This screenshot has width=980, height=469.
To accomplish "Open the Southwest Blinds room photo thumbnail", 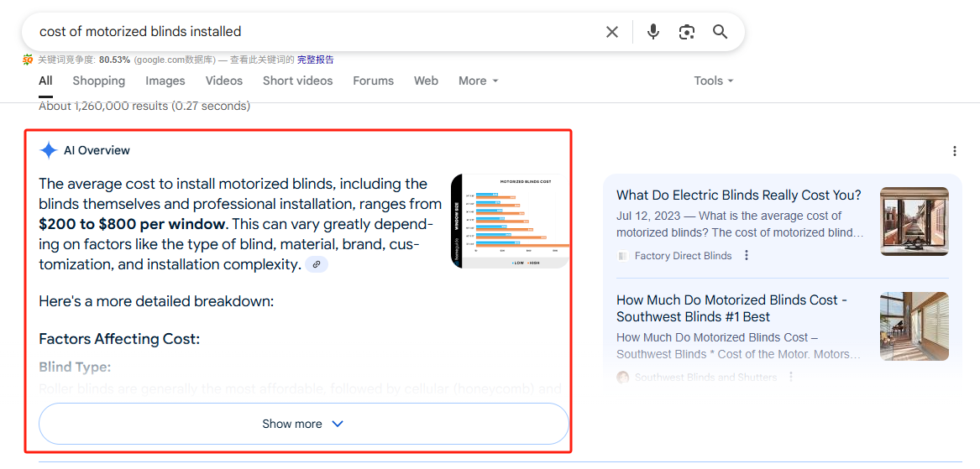I will (914, 326).
